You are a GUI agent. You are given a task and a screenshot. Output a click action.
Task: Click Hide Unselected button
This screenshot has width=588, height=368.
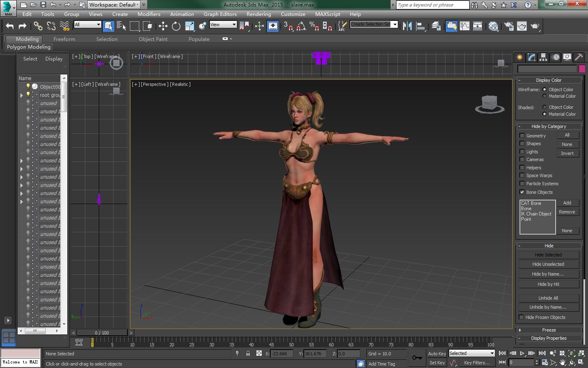click(548, 264)
